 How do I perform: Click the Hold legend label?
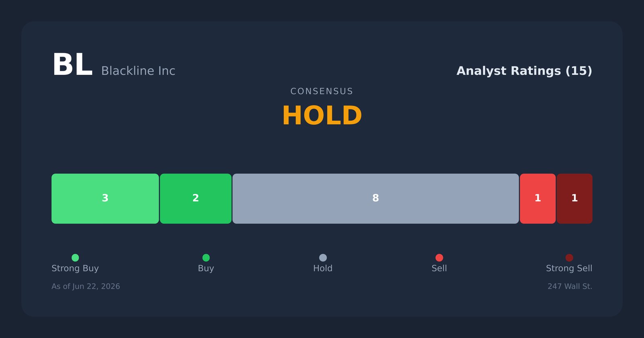pos(323,268)
